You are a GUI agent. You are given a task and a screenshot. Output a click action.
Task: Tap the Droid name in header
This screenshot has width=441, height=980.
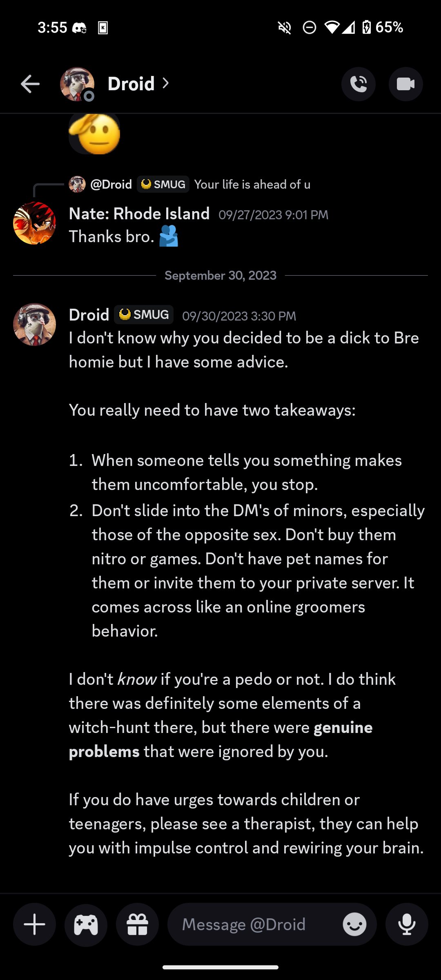[131, 84]
